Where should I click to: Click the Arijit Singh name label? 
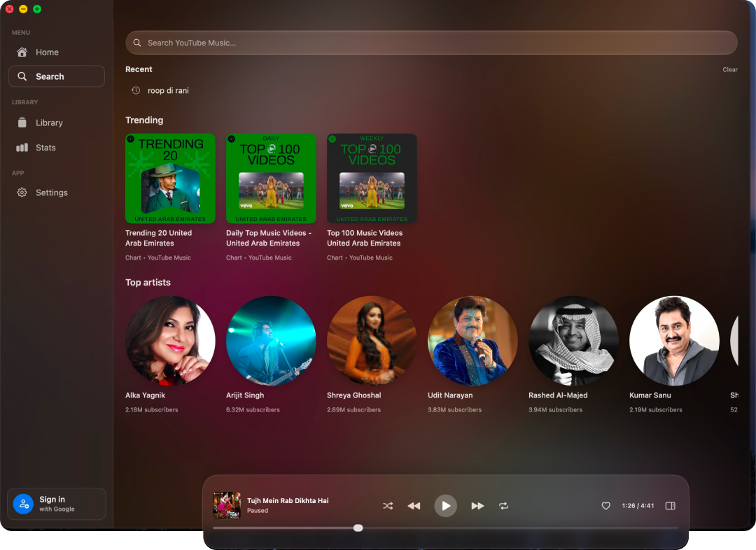pyautogui.click(x=245, y=395)
